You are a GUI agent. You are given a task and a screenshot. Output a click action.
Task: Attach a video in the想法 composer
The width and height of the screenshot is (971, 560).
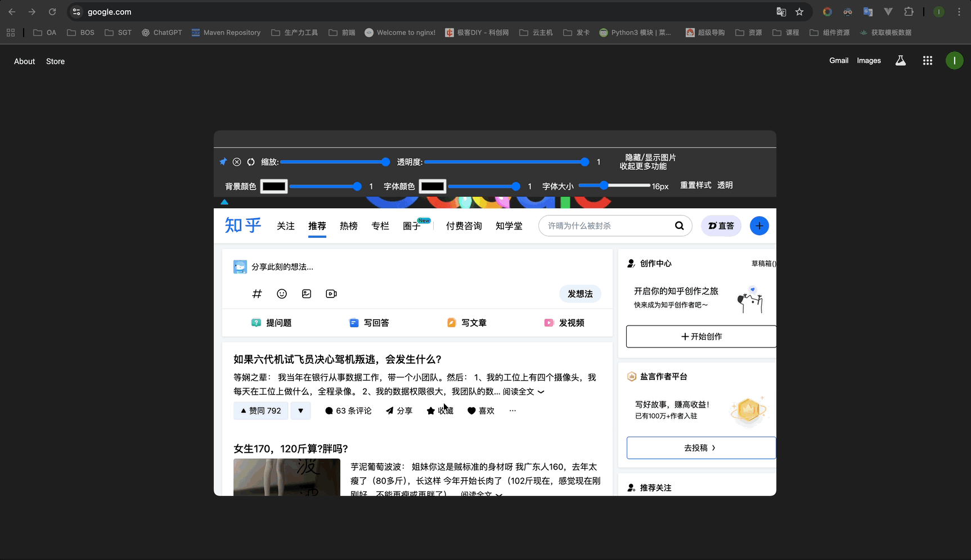click(331, 293)
